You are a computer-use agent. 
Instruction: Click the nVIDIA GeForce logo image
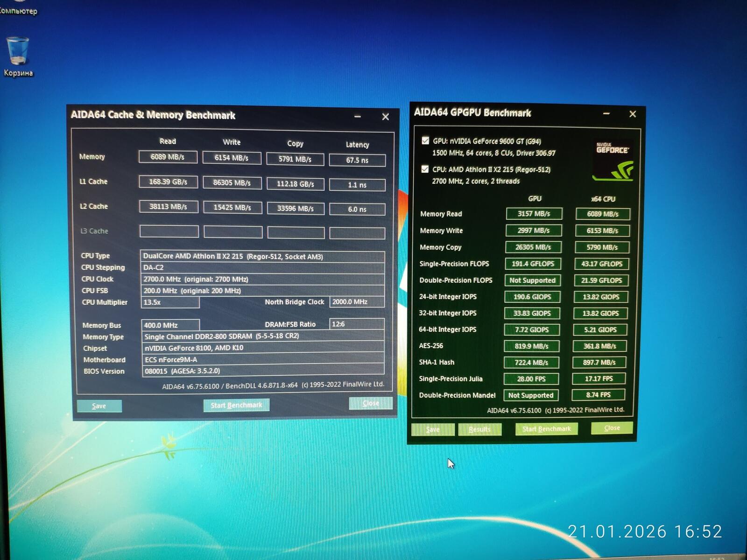click(613, 161)
